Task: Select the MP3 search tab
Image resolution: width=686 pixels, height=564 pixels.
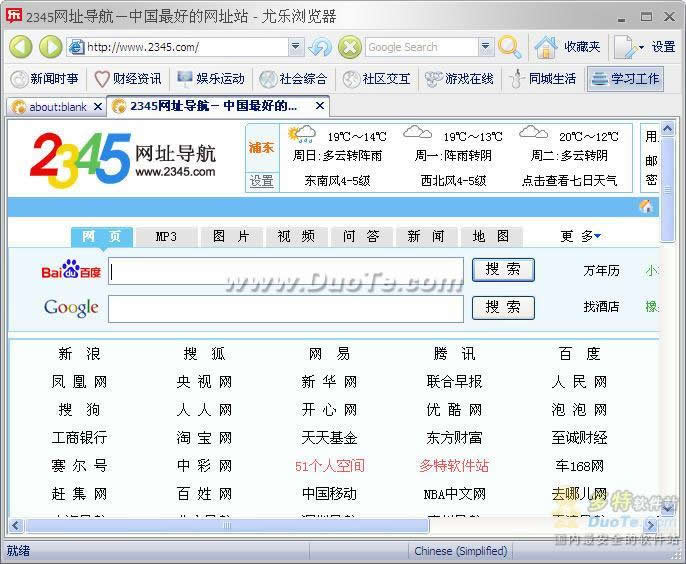Action: (x=166, y=237)
